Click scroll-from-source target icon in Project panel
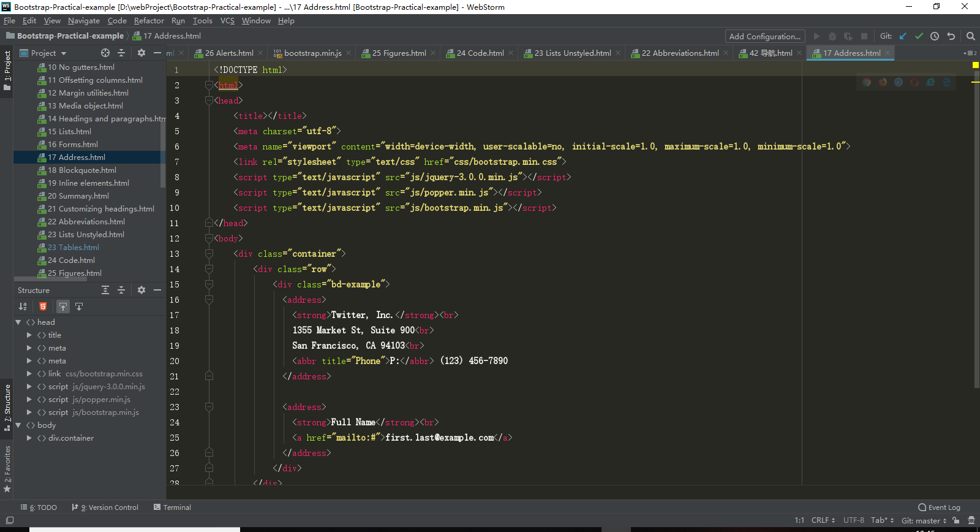 pos(105,53)
